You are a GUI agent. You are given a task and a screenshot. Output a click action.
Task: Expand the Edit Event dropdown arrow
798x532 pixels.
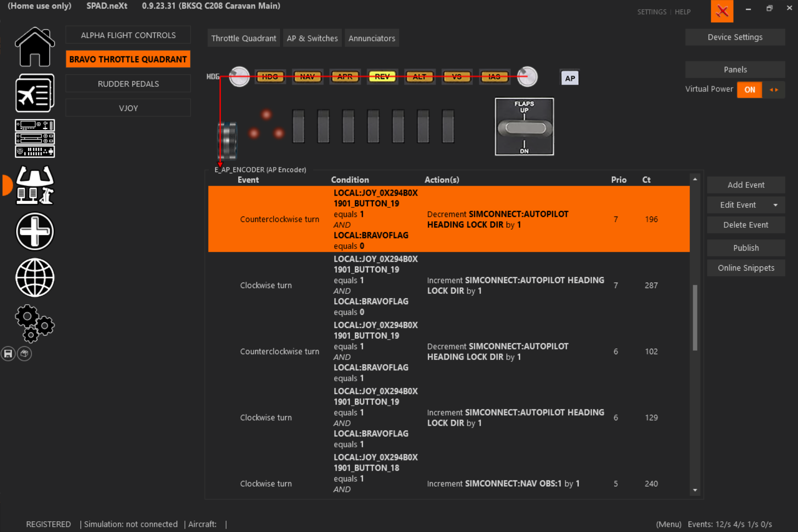point(775,205)
